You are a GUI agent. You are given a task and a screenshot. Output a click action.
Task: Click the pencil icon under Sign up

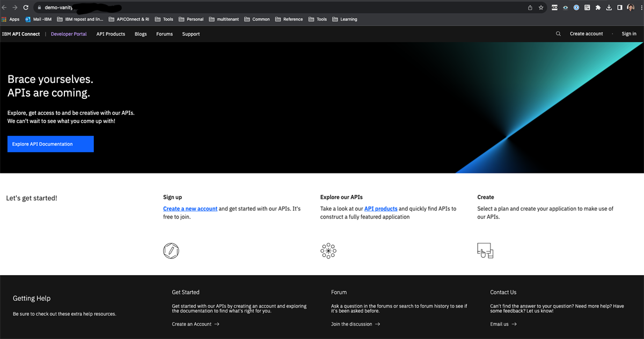coord(171,250)
